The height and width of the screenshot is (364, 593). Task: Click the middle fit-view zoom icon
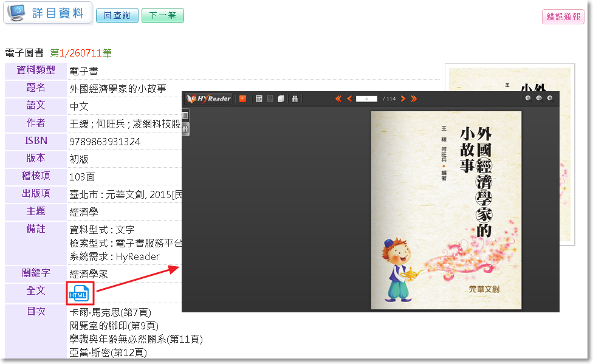[539, 98]
